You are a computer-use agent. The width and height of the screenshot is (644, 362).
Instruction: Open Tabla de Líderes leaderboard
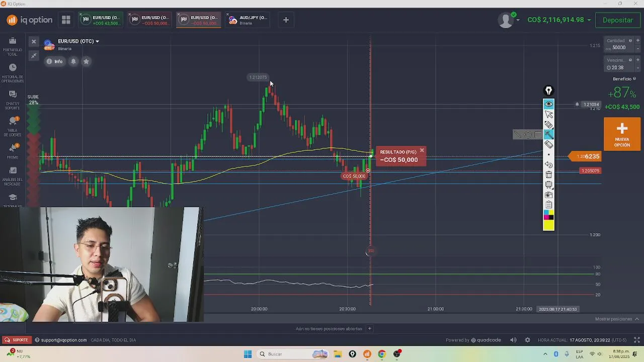pyautogui.click(x=13, y=126)
